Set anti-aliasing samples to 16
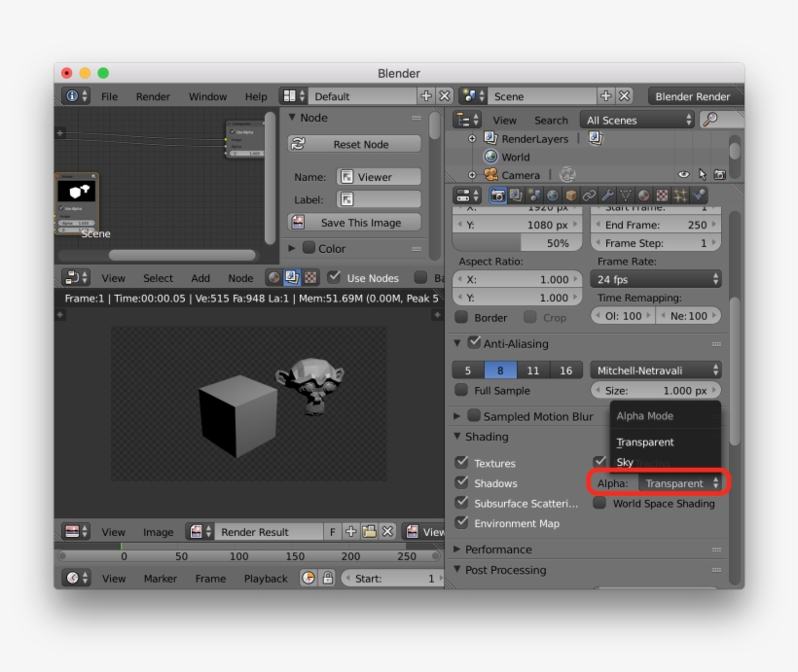This screenshot has height=672, width=798. coord(568,370)
